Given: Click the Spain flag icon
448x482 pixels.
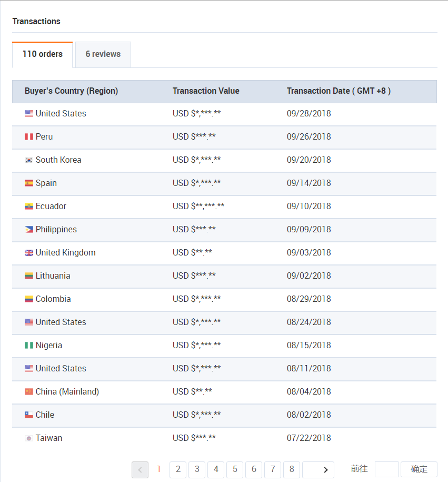Looking at the screenshot, I should [x=29, y=183].
